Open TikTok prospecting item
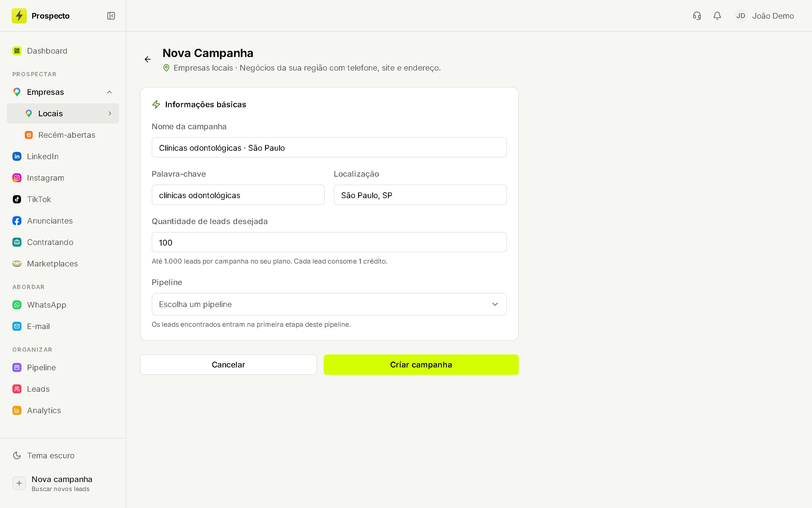 (x=63, y=199)
